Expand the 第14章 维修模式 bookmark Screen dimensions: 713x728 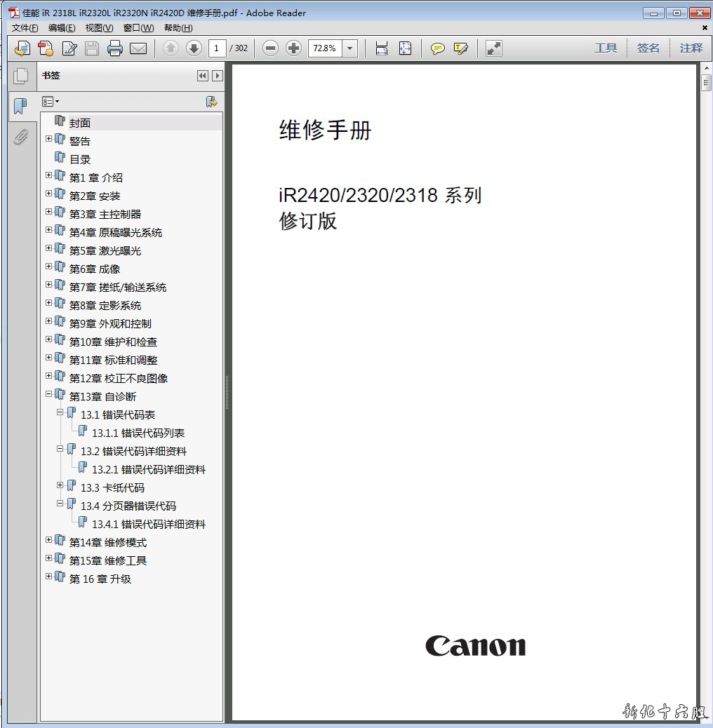click(x=49, y=540)
